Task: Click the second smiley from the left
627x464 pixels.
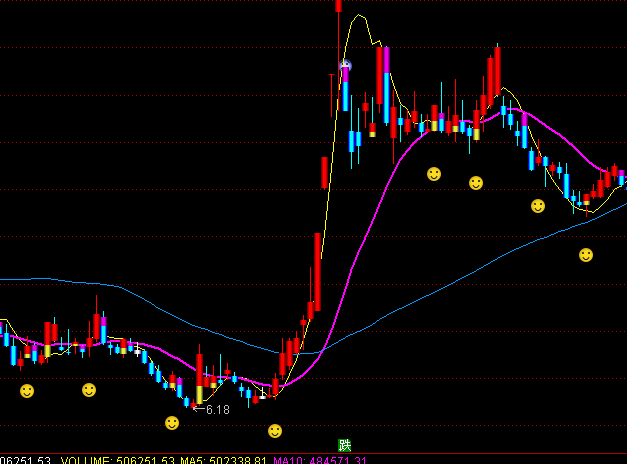Action: pyautogui.click(x=89, y=389)
